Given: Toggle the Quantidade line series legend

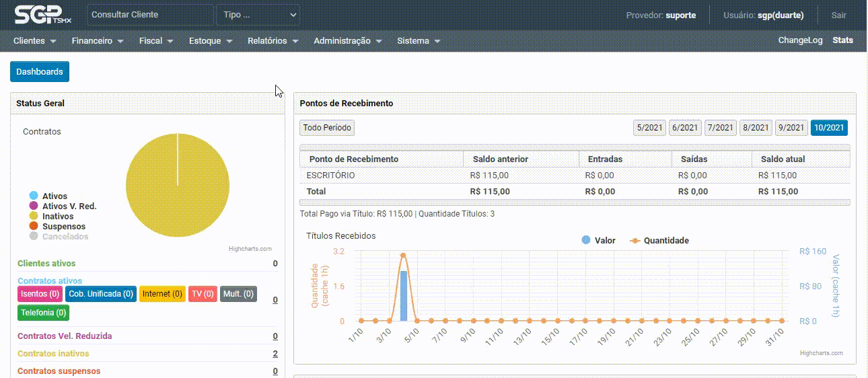Looking at the screenshot, I should point(665,241).
